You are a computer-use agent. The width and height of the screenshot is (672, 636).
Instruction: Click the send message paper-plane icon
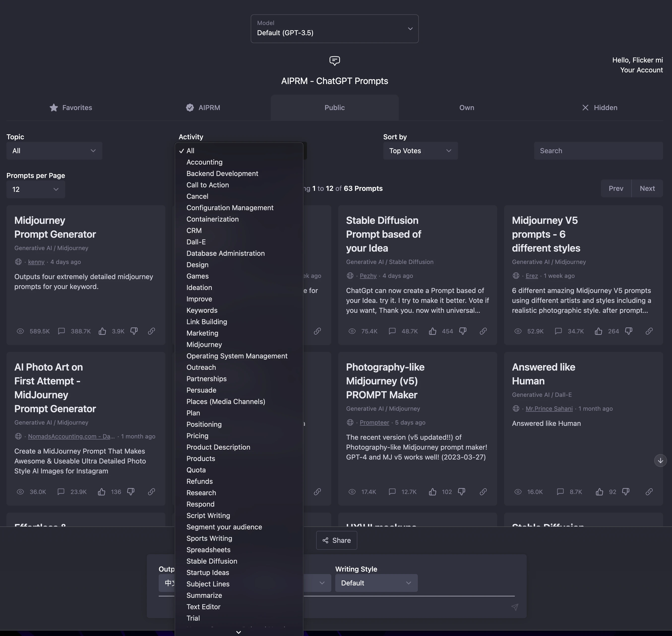(x=515, y=607)
